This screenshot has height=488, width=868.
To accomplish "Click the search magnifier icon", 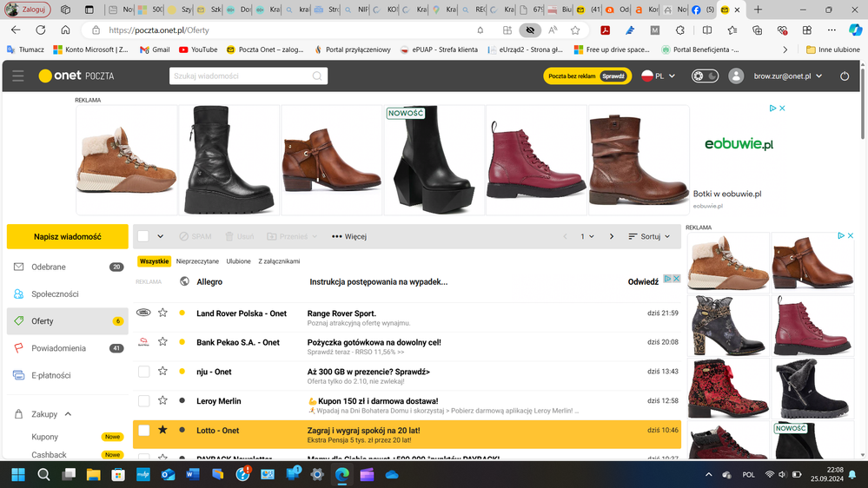I will coord(317,76).
